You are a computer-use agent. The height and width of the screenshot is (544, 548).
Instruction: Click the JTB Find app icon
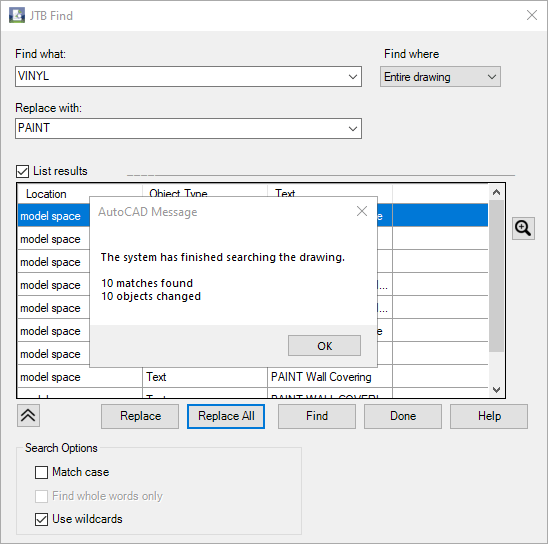pos(16,15)
